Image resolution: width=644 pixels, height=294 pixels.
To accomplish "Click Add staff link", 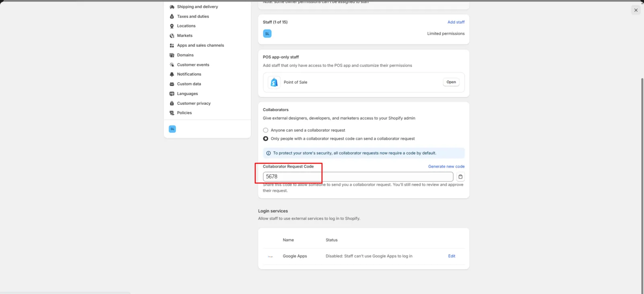I will pos(456,22).
